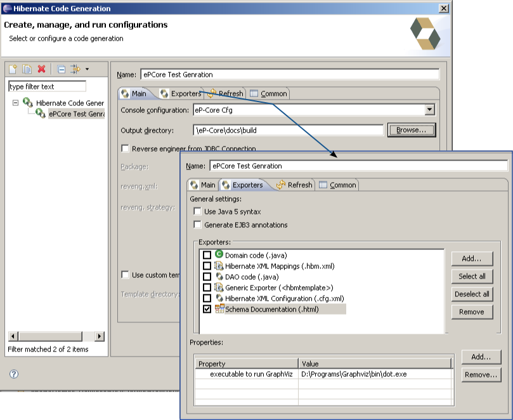The height and width of the screenshot is (420, 513).
Task: Click the tree horizontal scrollbar right arrow
Action: coord(100,336)
